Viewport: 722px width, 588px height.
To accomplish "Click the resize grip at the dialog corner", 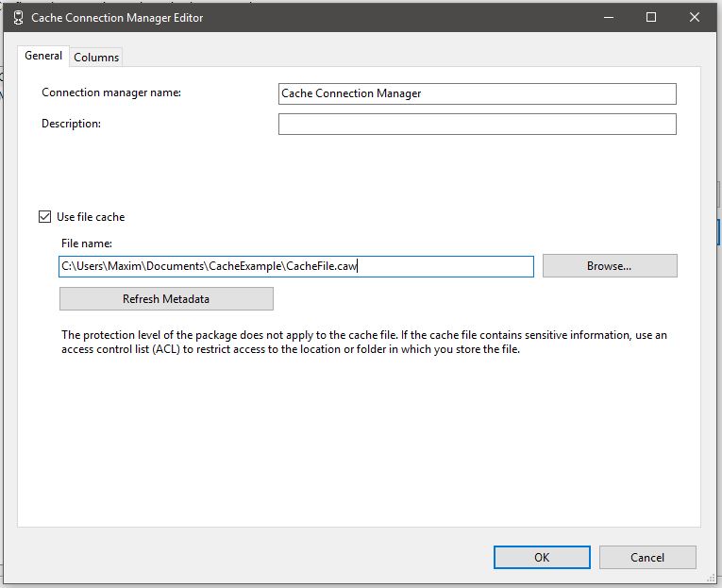I will click(x=713, y=579).
